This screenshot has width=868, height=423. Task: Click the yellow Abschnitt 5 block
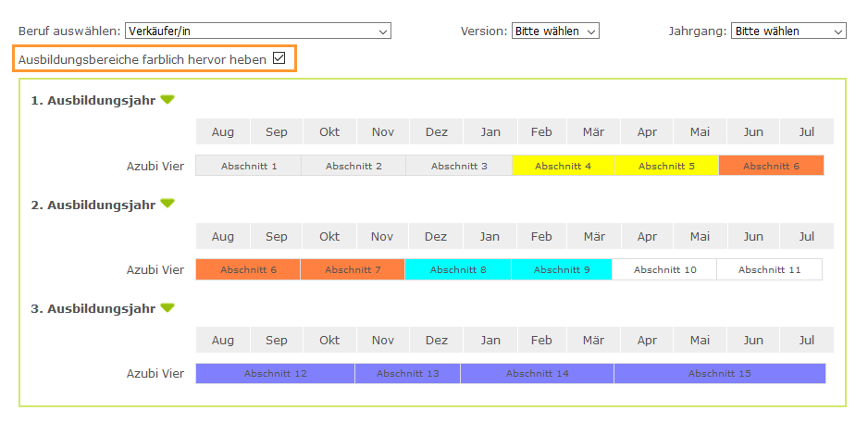666,167
